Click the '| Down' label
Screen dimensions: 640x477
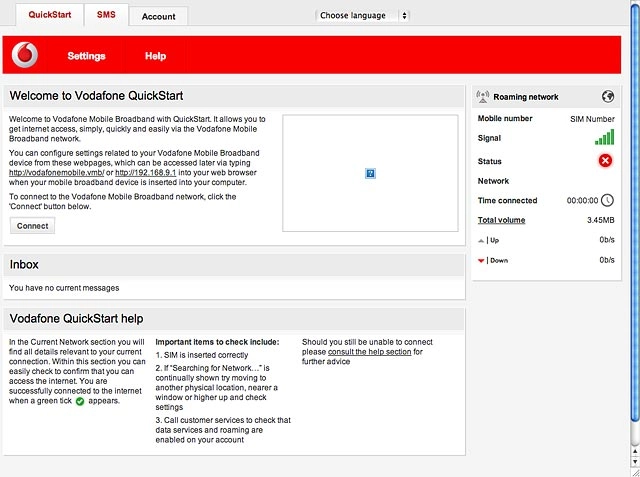click(498, 260)
